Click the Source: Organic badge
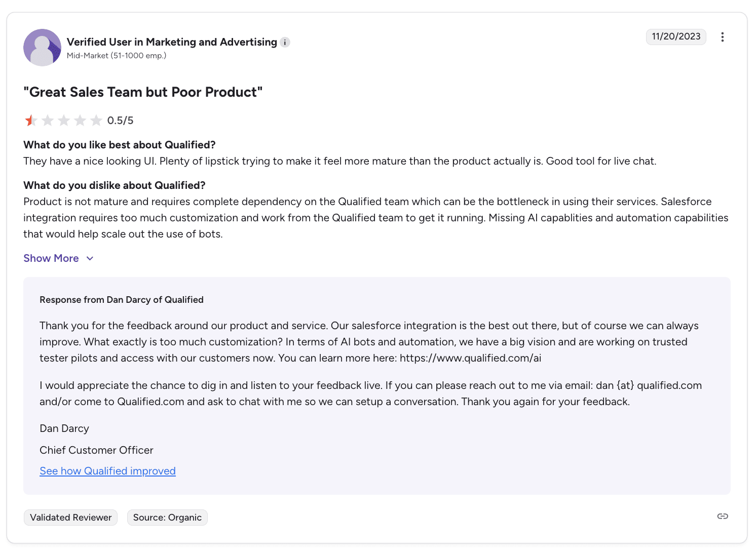Viewport: 756px width, 554px height. (x=167, y=517)
